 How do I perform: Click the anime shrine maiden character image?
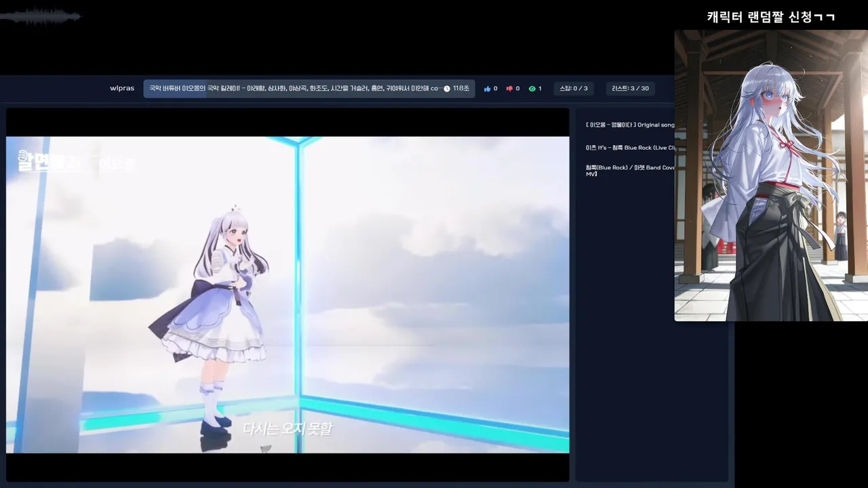coord(771,176)
